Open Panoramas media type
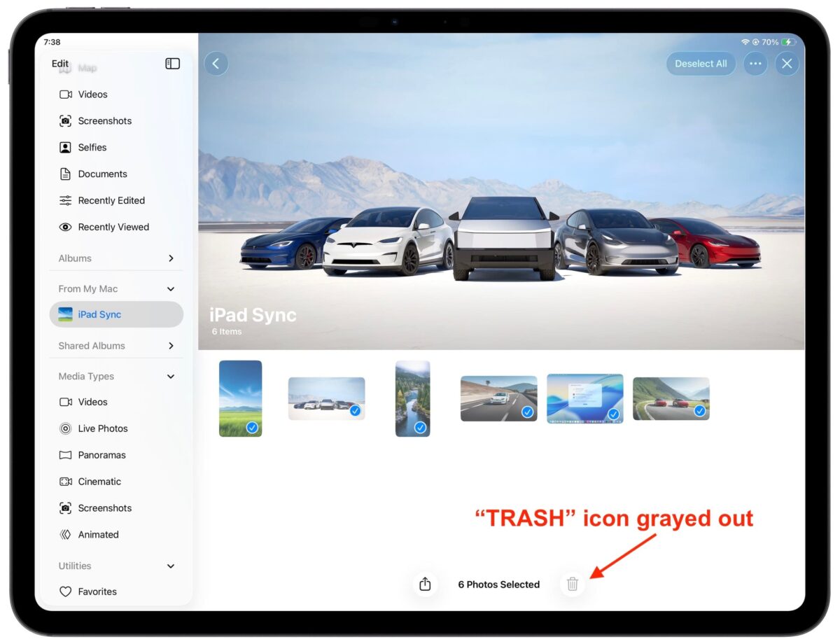The width and height of the screenshot is (840, 644). [x=116, y=456]
